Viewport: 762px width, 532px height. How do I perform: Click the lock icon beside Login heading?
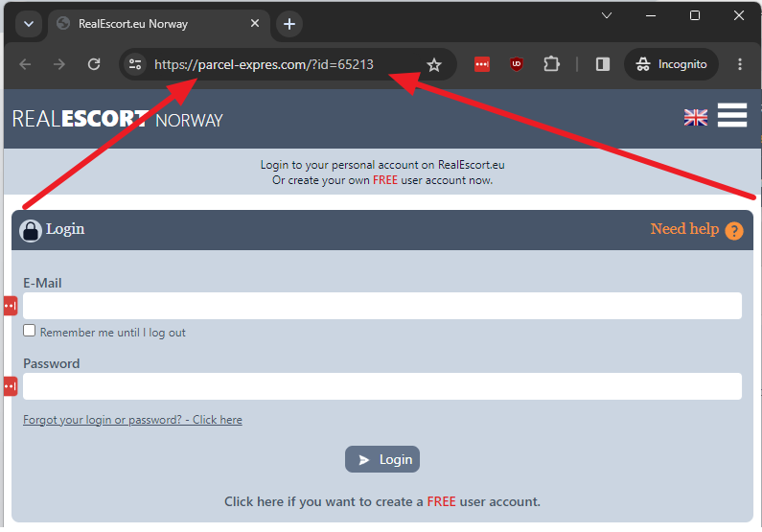tap(31, 231)
